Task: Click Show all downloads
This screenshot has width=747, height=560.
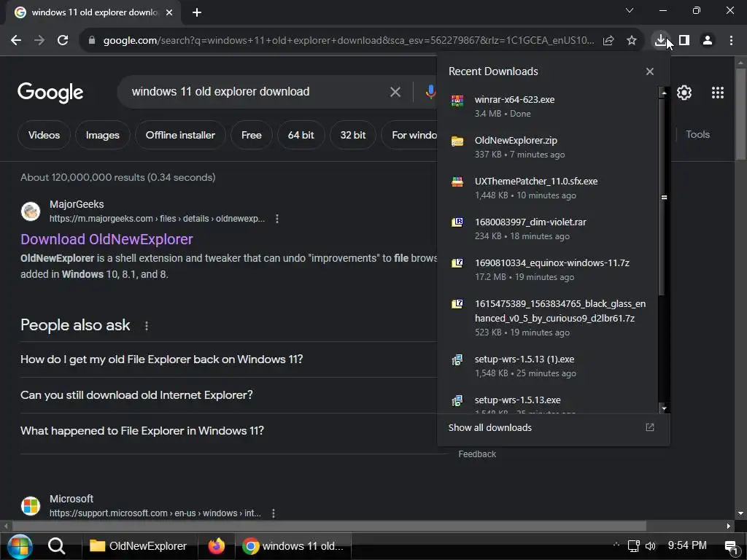Action: (489, 427)
